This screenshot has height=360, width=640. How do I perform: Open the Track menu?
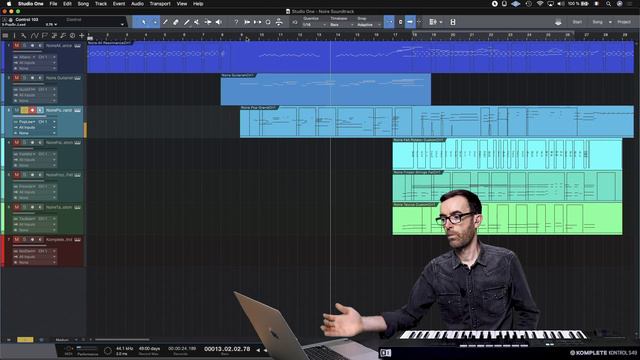pyautogui.click(x=101, y=4)
